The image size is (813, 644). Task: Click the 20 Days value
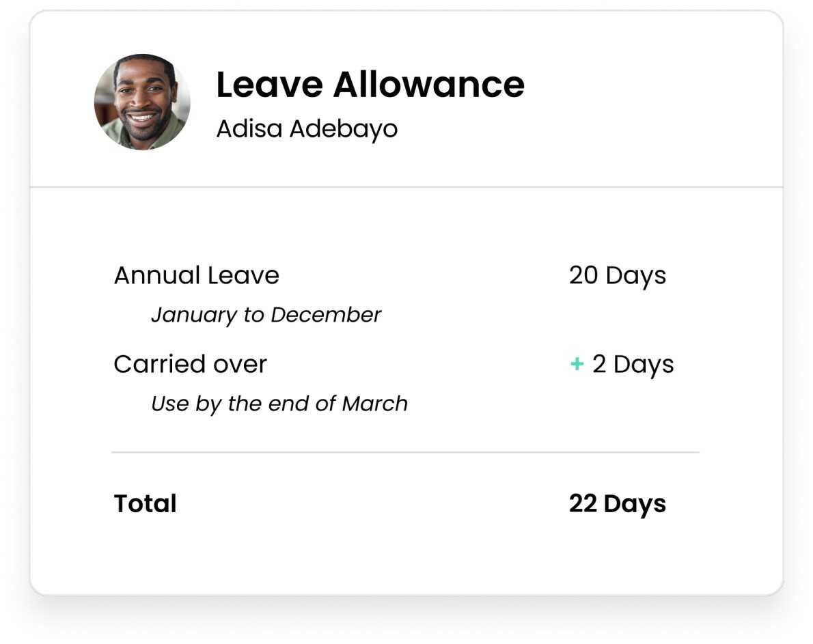pos(617,275)
